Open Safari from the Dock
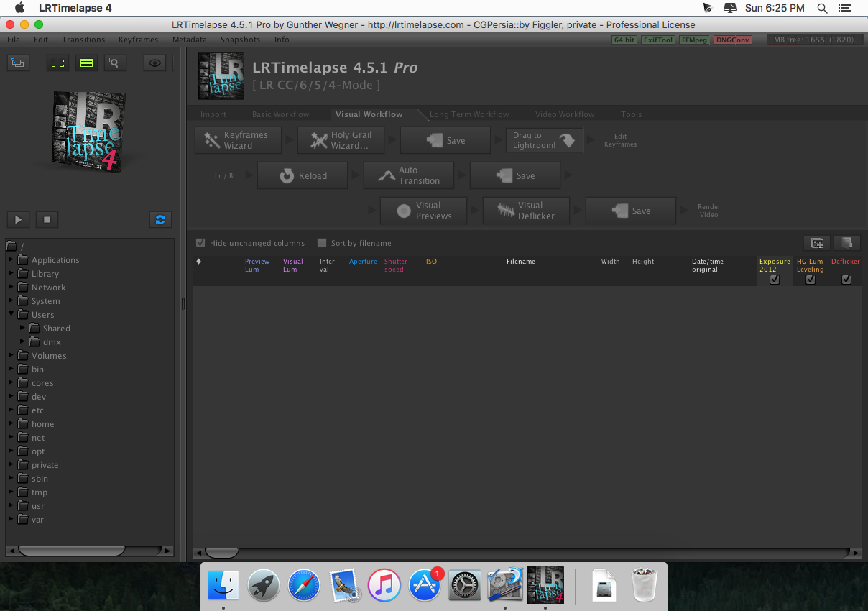The image size is (868, 611). (304, 584)
